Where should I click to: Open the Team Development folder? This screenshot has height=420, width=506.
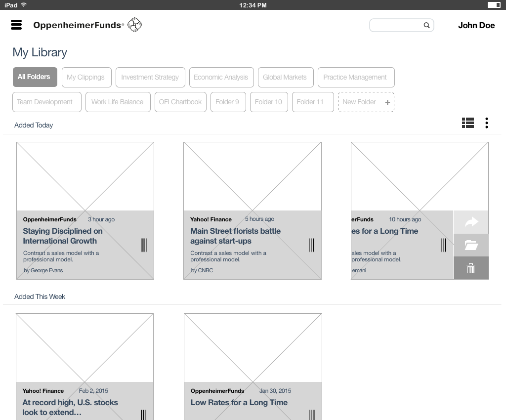[x=47, y=102]
